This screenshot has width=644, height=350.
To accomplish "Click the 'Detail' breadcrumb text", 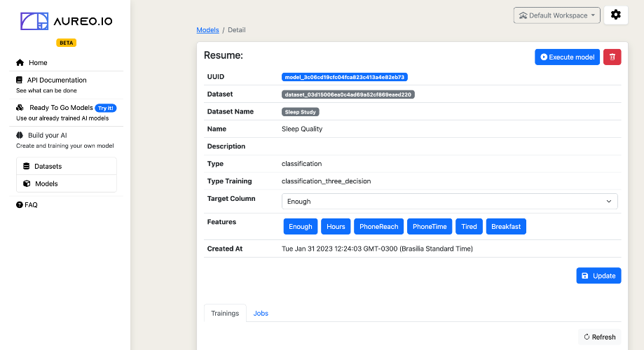I will (237, 30).
